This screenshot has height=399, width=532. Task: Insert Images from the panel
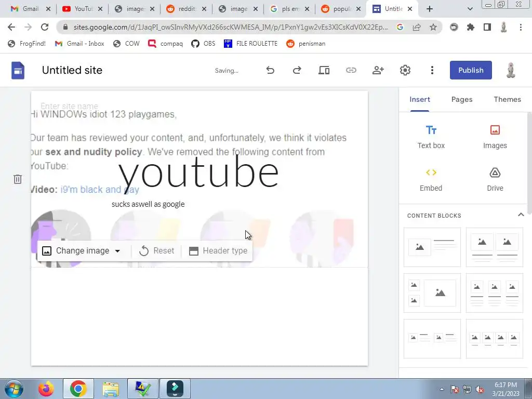point(495,137)
